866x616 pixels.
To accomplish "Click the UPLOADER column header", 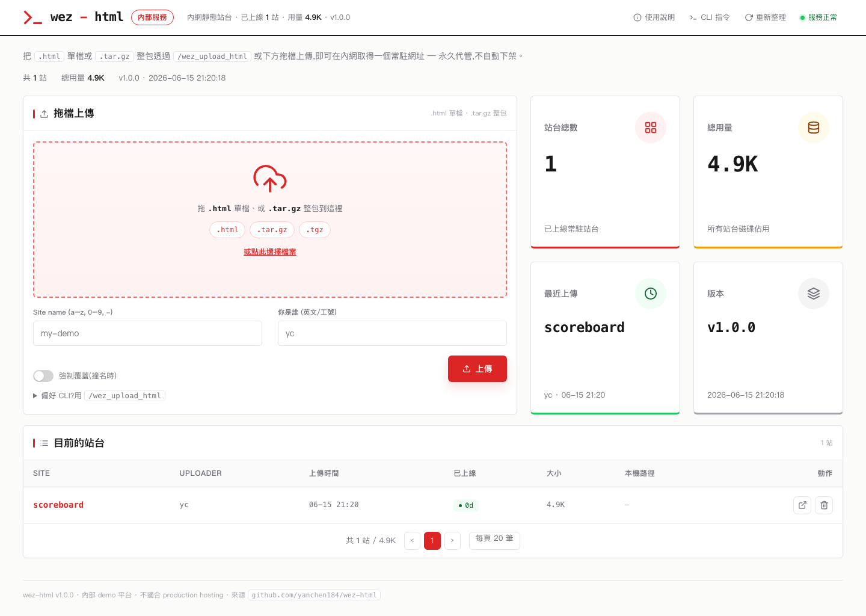I will (x=200, y=473).
